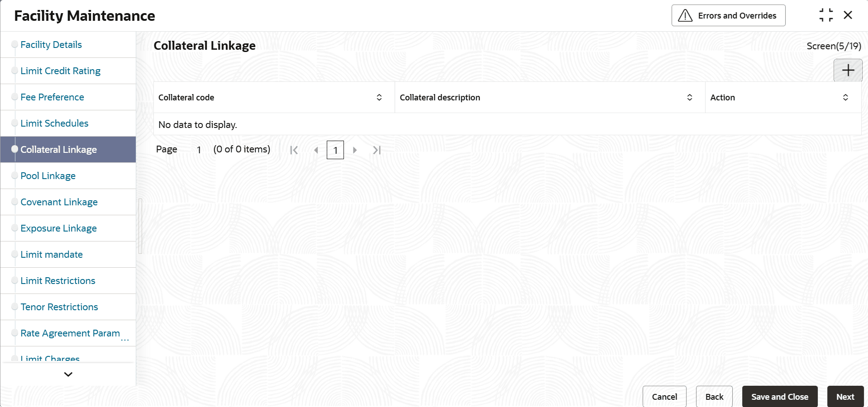This screenshot has width=868, height=407.
Task: Select Covenant Linkage in sidebar
Action: pos(59,202)
